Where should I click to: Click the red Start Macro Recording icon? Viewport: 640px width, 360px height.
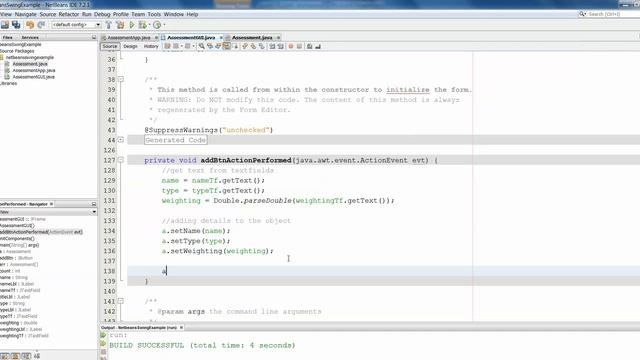(291, 46)
